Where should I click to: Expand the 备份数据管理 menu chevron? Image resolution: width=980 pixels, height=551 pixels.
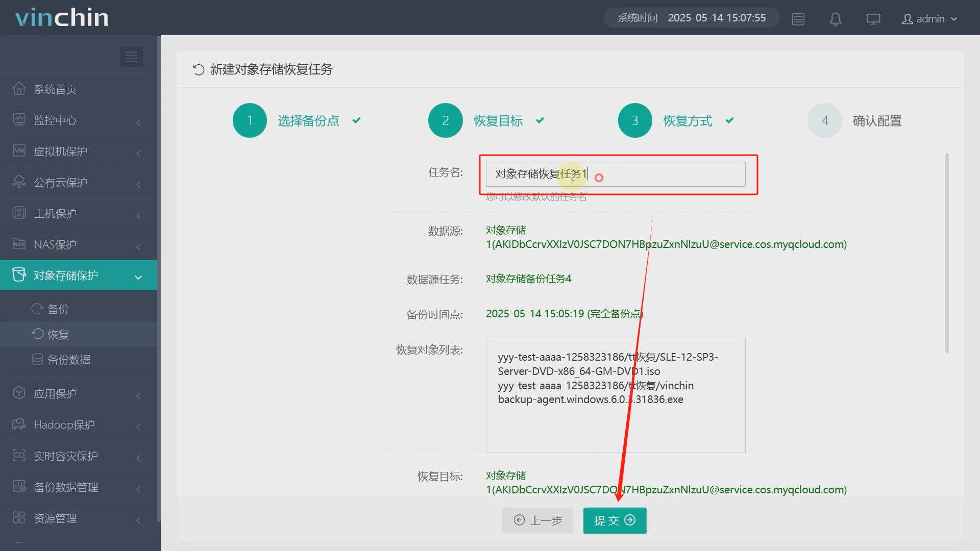click(x=138, y=489)
